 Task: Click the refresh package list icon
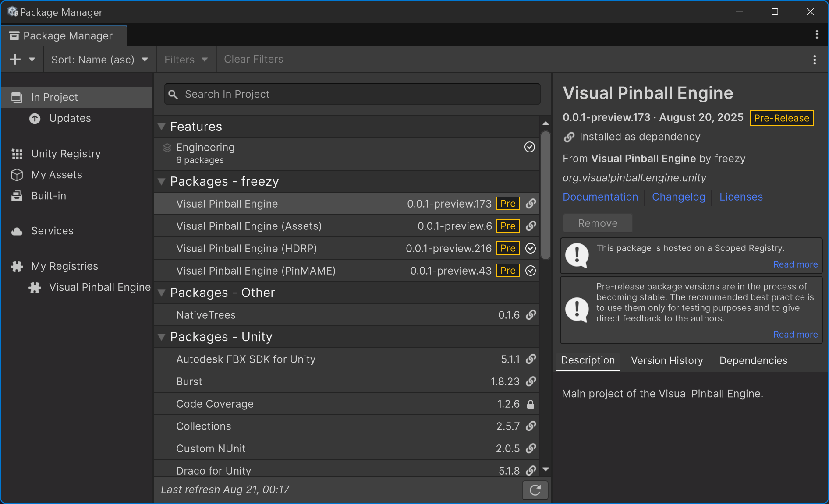tap(535, 490)
